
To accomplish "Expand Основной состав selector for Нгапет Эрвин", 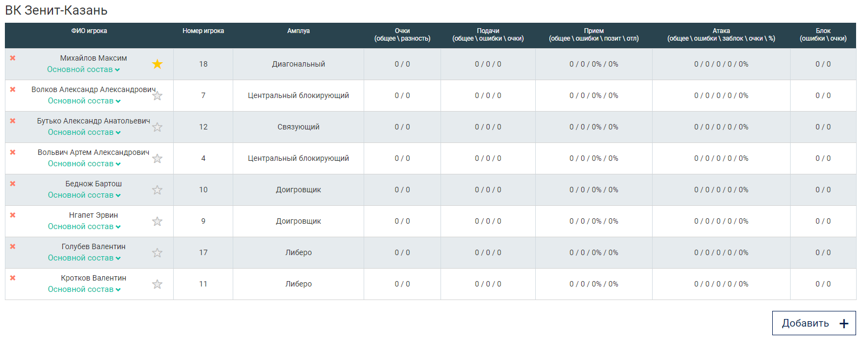I will (84, 226).
